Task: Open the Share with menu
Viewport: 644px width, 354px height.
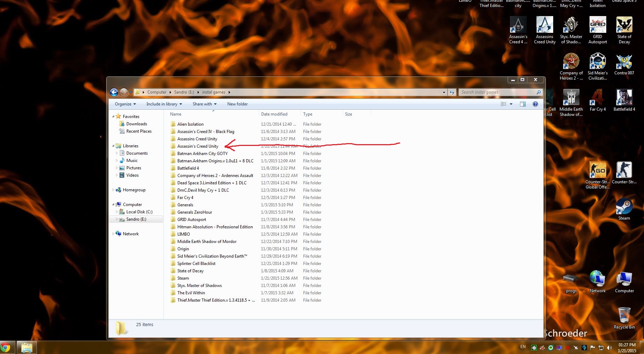Action: [205, 104]
